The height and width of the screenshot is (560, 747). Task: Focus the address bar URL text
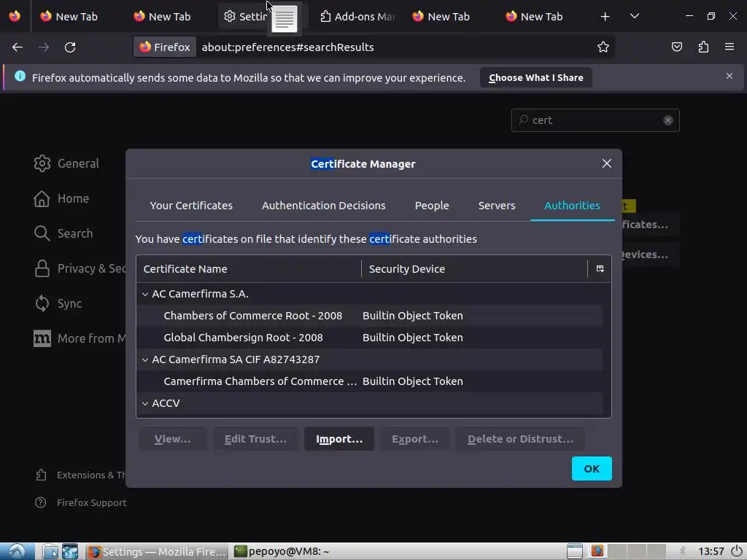pos(287,47)
